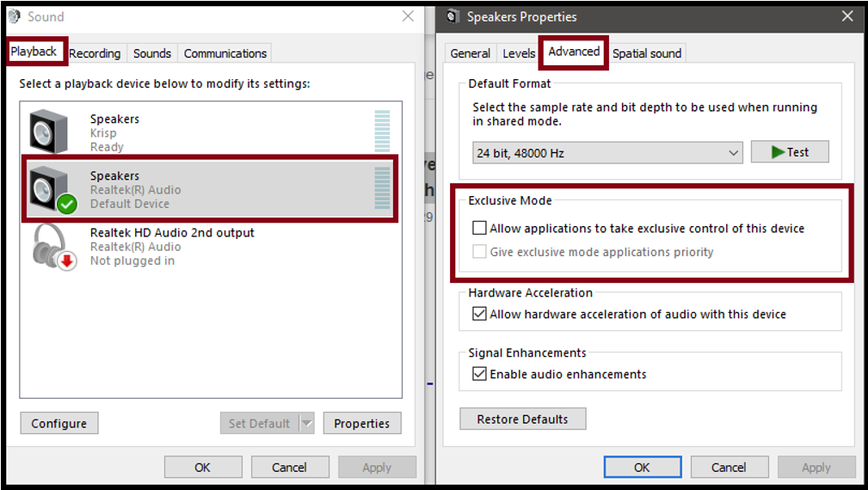Screen dimensions: 868x490
Task: Click the Test button to play sample
Action: pos(790,151)
